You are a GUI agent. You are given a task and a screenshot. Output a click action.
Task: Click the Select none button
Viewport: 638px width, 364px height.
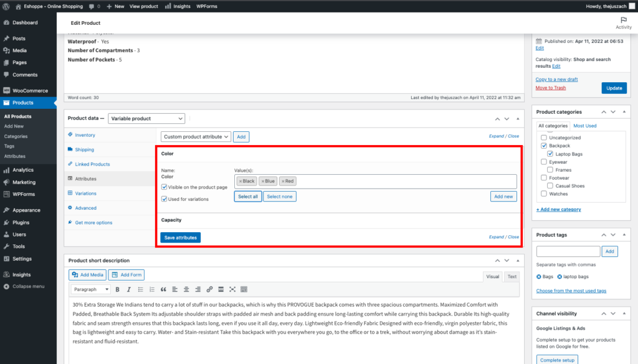pyautogui.click(x=280, y=197)
